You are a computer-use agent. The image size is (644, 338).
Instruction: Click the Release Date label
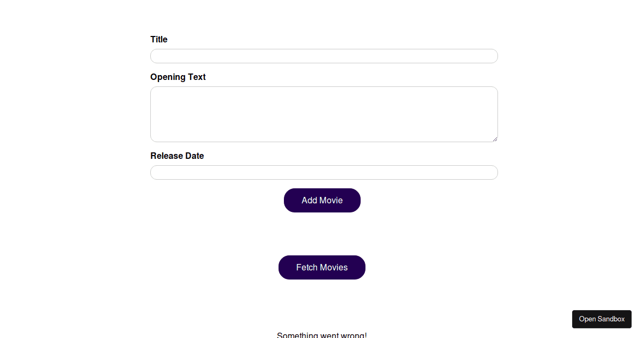(177, 156)
